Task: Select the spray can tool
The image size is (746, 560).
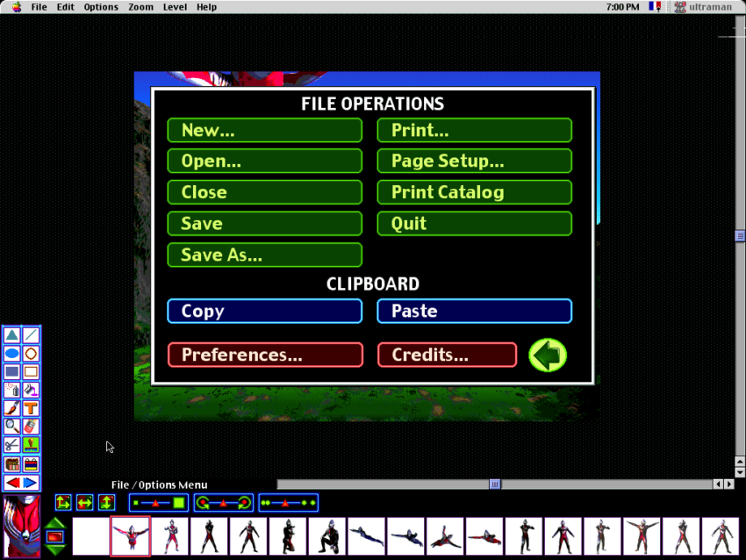Action: 12,390
